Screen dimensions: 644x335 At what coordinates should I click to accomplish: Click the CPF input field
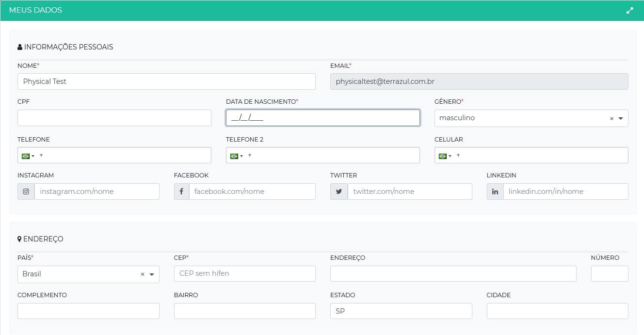[114, 118]
